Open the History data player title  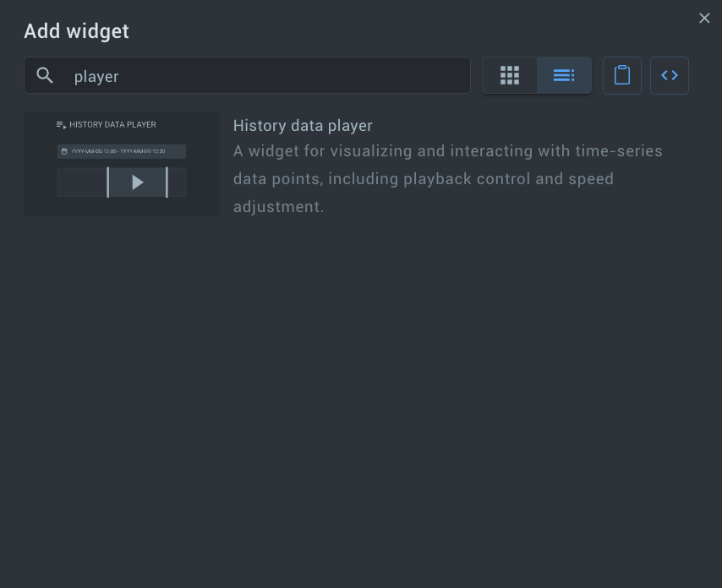coord(303,126)
